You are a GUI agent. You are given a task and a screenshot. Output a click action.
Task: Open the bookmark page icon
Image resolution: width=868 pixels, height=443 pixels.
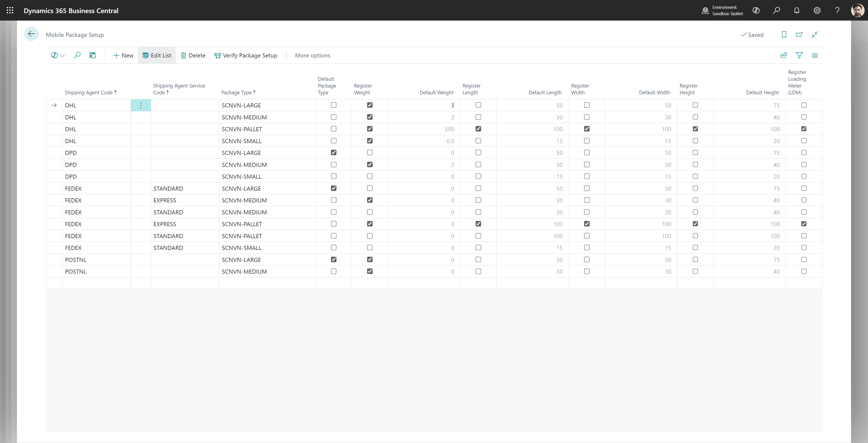[x=784, y=35]
